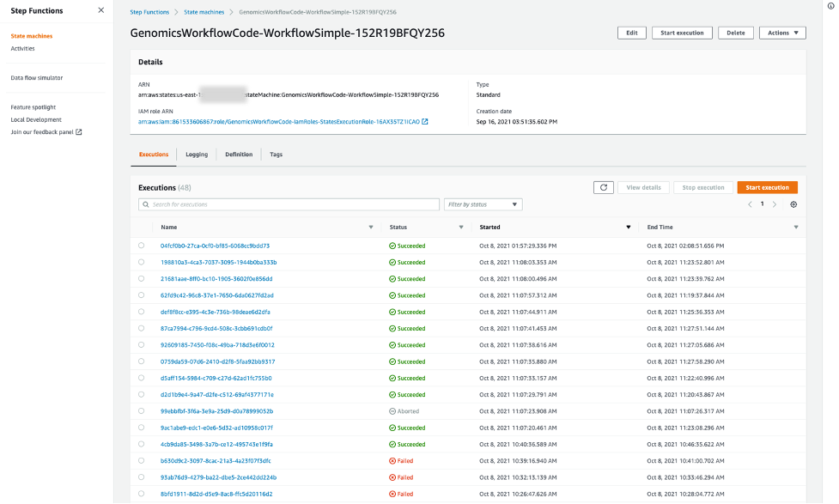Screen dimensions: 839x504
Task: Sort by Name column arrow
Action: pos(371,228)
